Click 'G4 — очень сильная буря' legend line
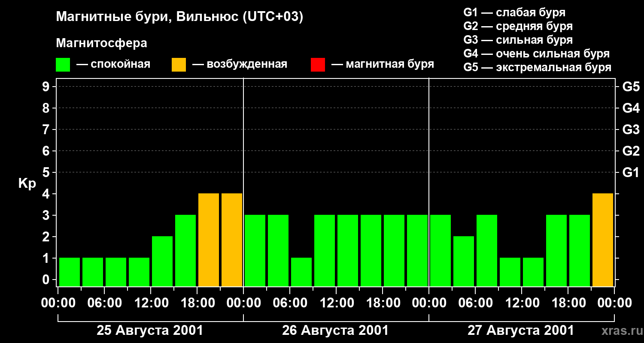 tap(536, 54)
